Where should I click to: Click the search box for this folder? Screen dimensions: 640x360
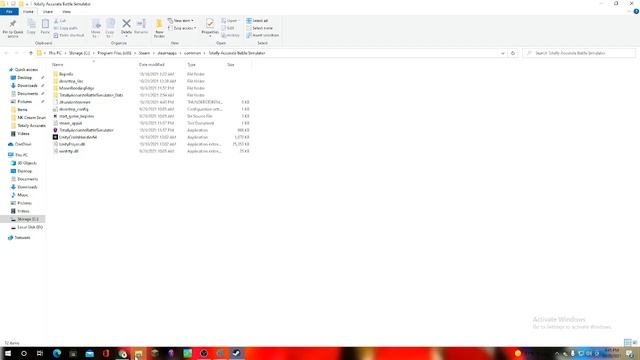[x=579, y=53]
